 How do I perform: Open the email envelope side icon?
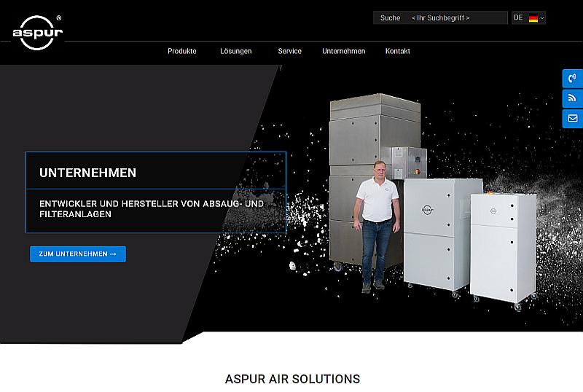coord(572,118)
